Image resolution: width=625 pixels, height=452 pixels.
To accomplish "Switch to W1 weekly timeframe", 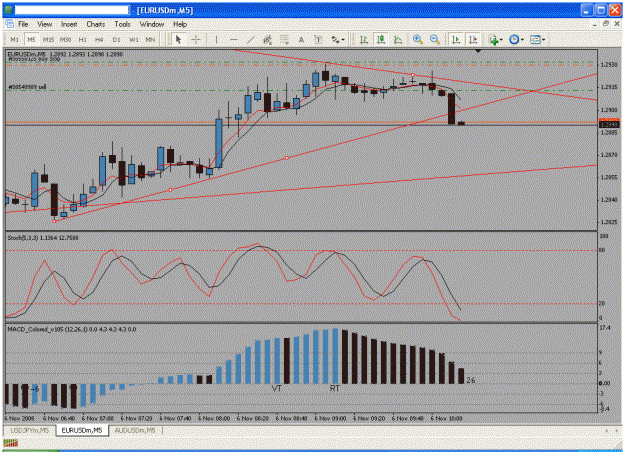I will [134, 39].
